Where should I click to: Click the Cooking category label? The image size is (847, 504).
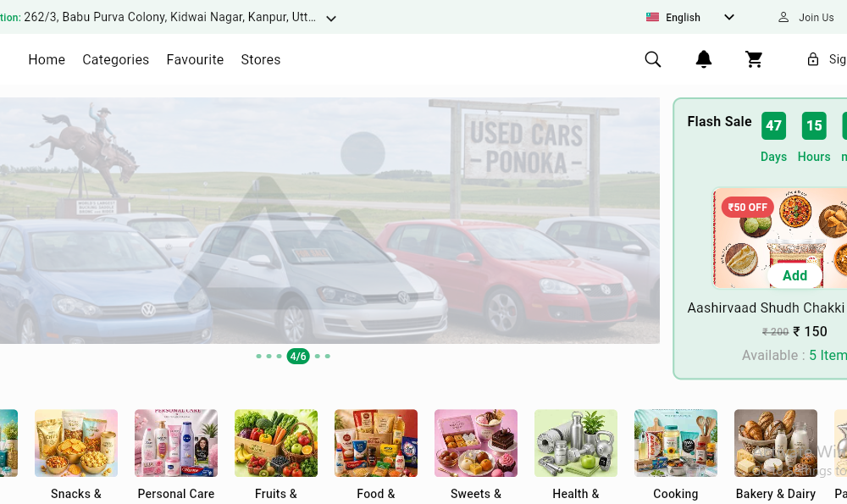(x=676, y=494)
